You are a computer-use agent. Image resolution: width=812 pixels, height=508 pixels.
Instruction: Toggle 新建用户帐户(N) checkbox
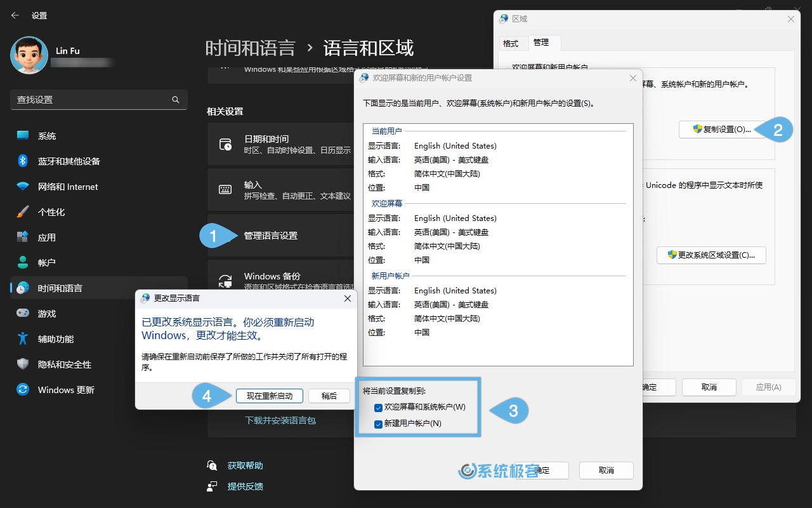[379, 424]
